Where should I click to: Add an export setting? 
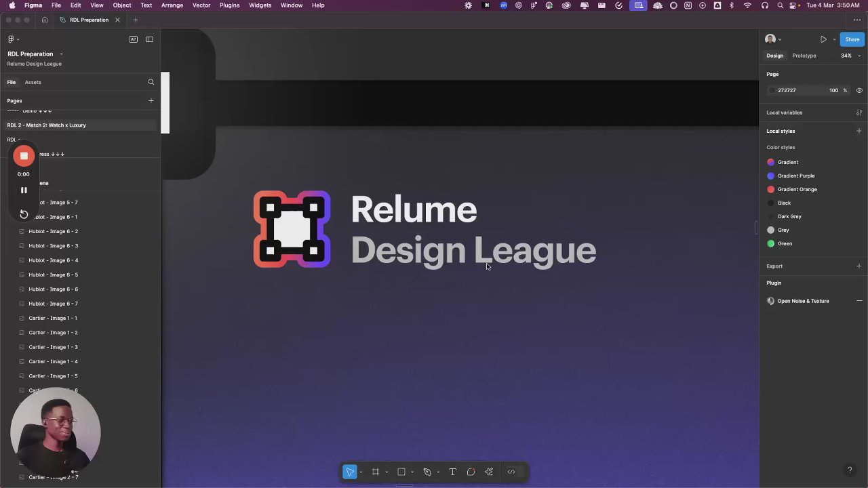[x=859, y=266]
